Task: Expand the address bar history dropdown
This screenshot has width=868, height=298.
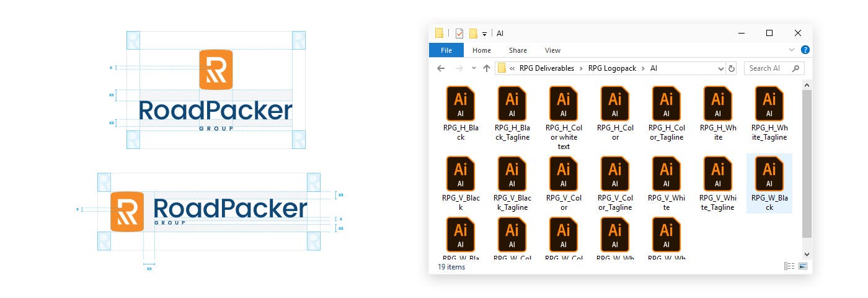Action: coord(721,68)
